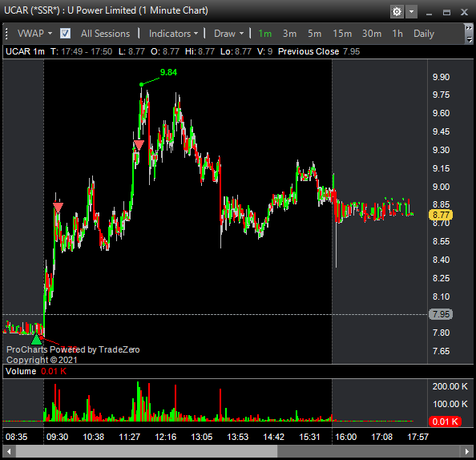Open the Draw tools menu
This screenshot has width=476, height=460.
click(x=228, y=34)
